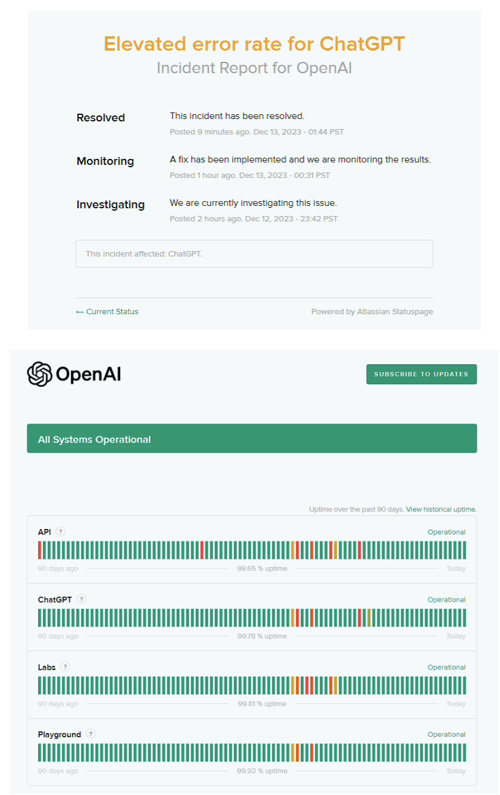
Task: Click the Playground Operational status label
Action: click(x=446, y=734)
